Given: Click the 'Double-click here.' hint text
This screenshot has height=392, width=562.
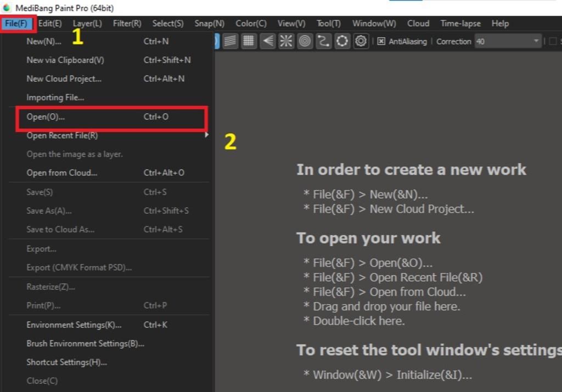Looking at the screenshot, I should 359,321.
